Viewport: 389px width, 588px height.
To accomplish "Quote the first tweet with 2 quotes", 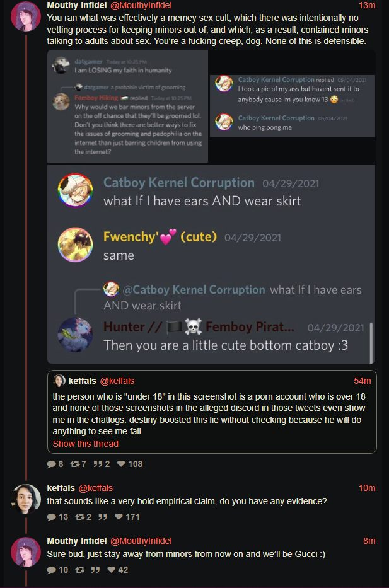I will tap(102, 464).
